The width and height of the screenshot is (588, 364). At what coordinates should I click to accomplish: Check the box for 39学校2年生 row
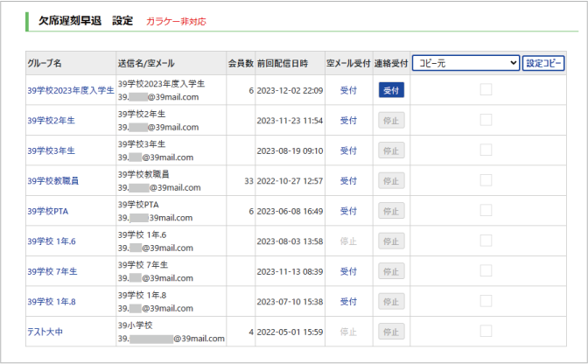(486, 120)
